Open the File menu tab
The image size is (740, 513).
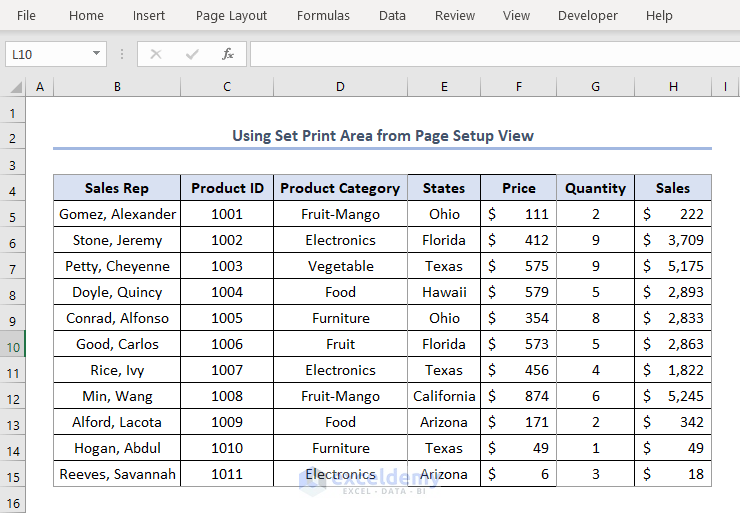[27, 15]
